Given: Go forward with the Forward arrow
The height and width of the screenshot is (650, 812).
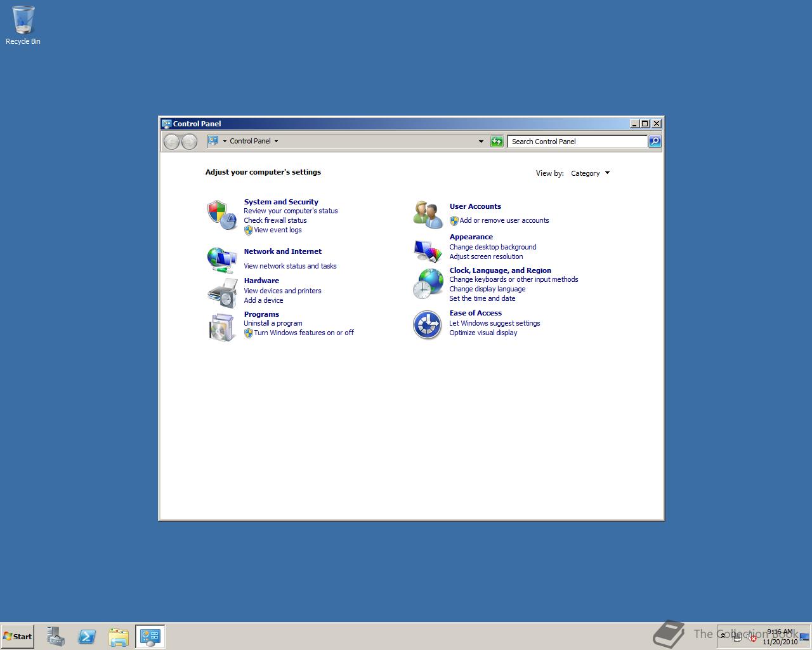Looking at the screenshot, I should 189,142.
